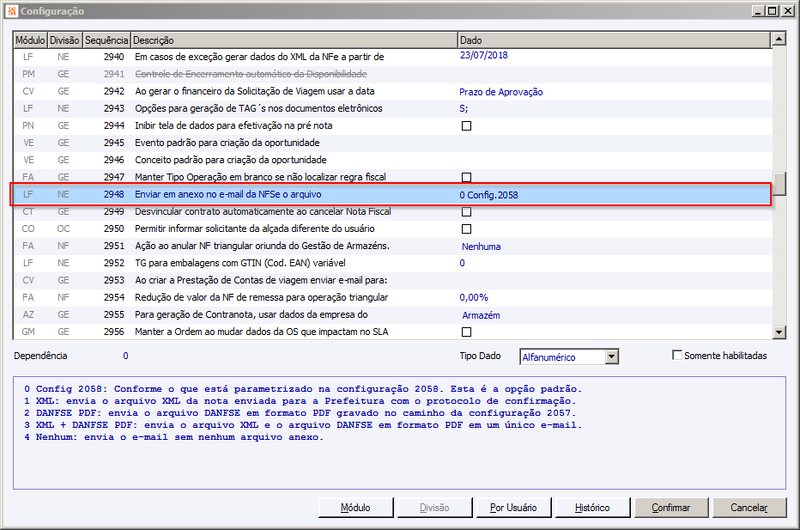The image size is (800, 530).
Task: Click the Nenhuma value in row 2951
Action: tap(481, 247)
